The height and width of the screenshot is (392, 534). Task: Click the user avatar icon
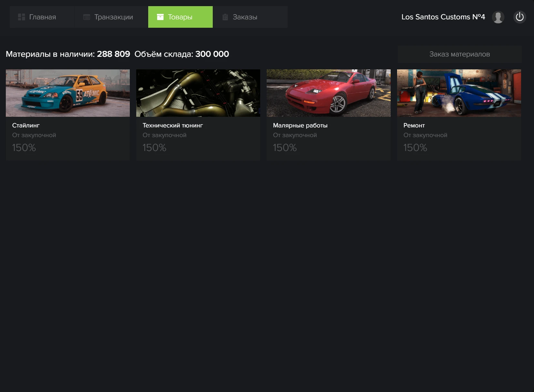click(498, 17)
